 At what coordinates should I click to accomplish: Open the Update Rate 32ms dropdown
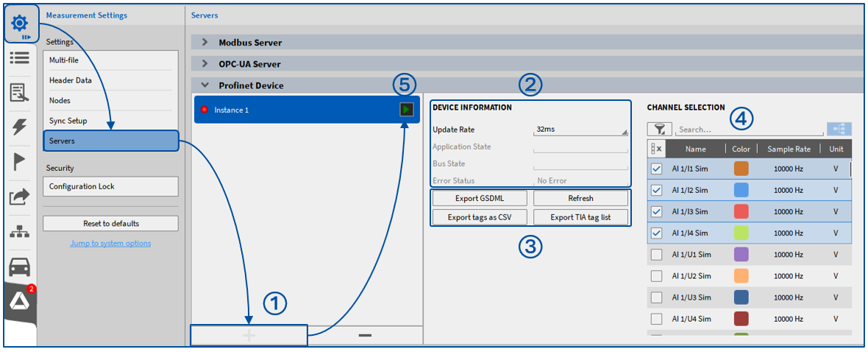(580, 130)
